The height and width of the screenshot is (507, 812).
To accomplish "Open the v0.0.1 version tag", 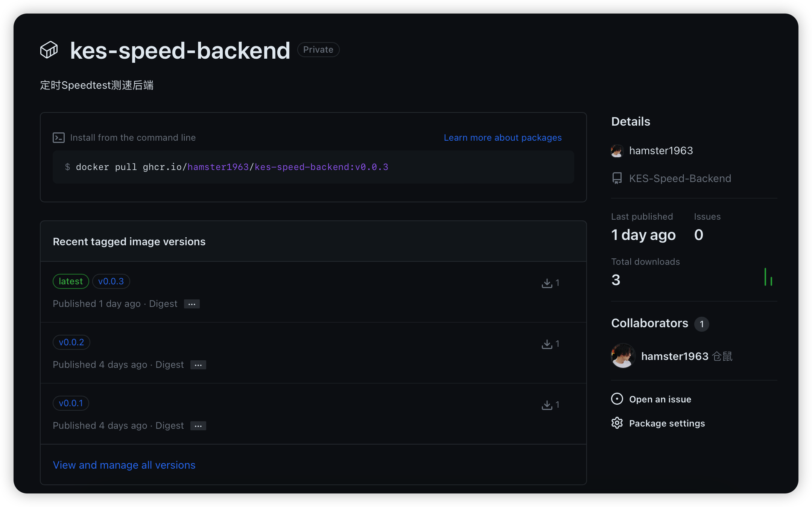I will (71, 403).
